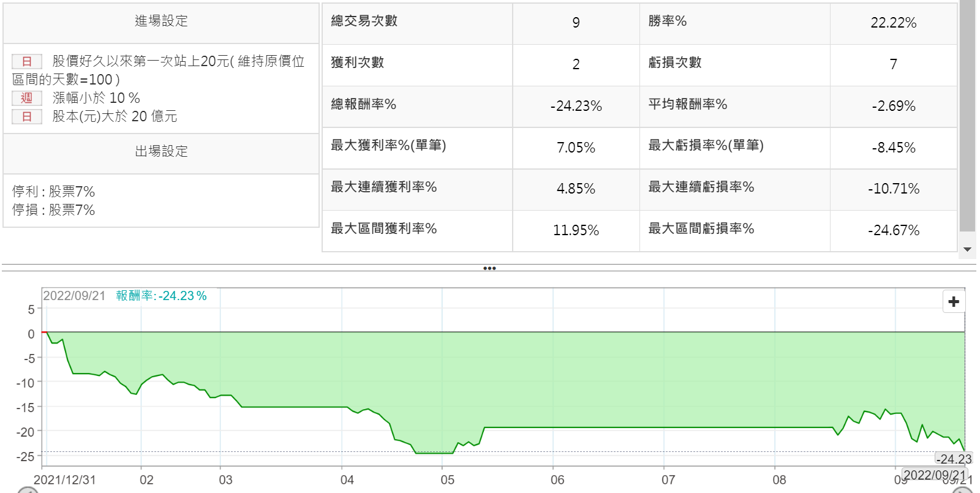Click the -24.23 value label on chart

click(x=954, y=459)
